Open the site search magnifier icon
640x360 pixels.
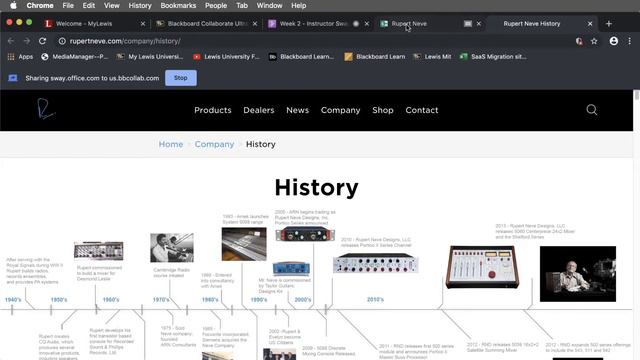pos(591,110)
